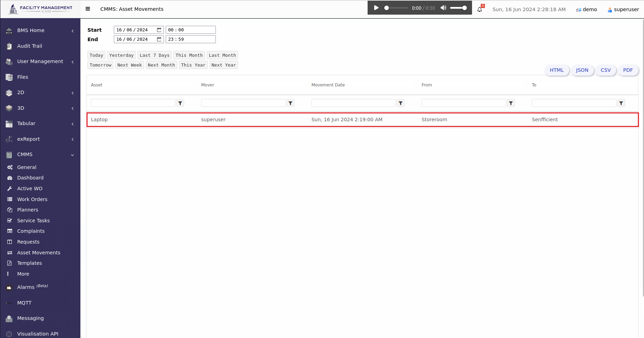This screenshot has width=644, height=338.
Task: Select the Last 7 Days preset
Action: [155, 55]
